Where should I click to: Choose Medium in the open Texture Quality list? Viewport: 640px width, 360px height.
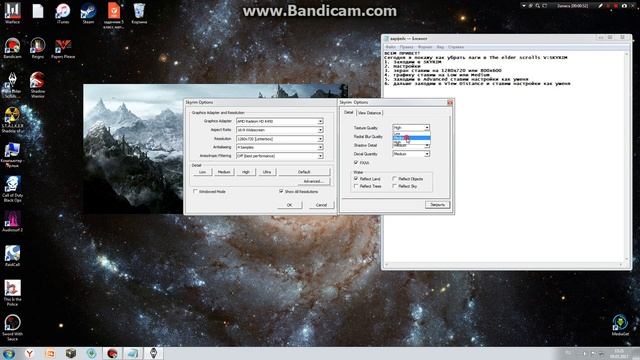tap(411, 138)
